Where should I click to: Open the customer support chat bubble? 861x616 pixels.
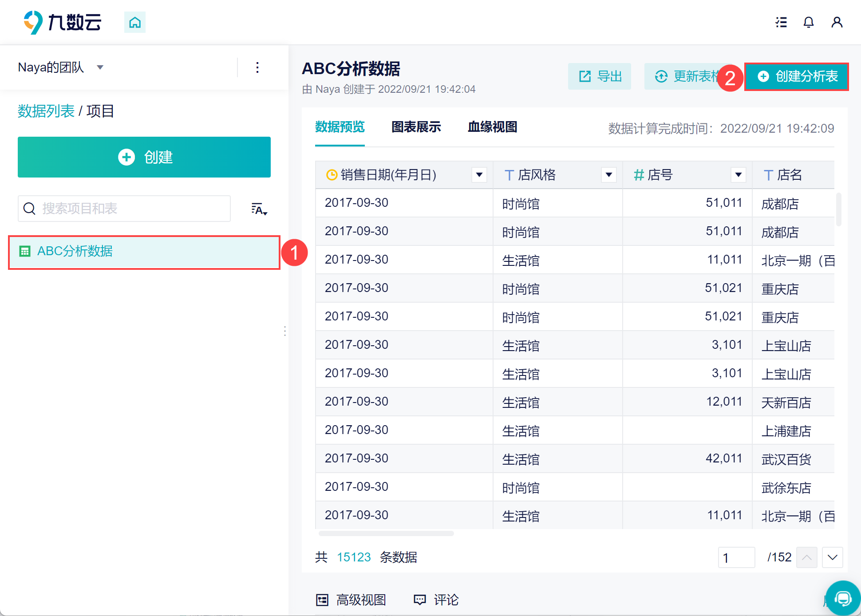tap(842, 598)
